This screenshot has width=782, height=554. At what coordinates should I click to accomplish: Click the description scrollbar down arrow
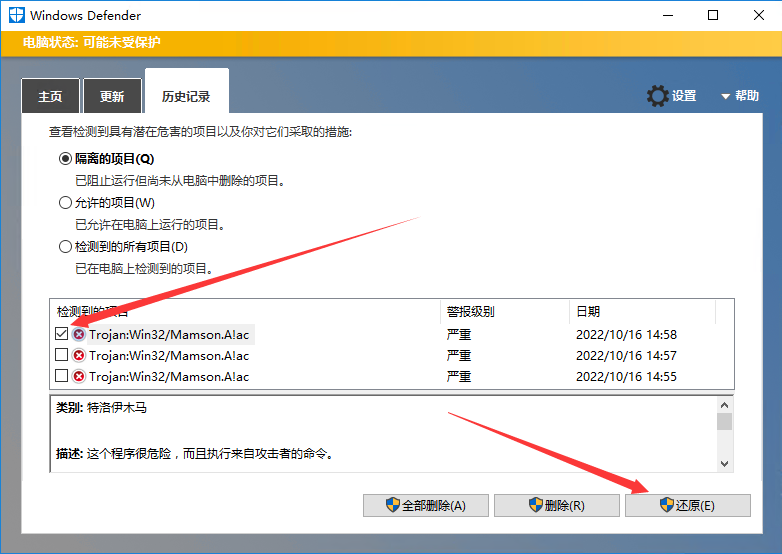725,464
